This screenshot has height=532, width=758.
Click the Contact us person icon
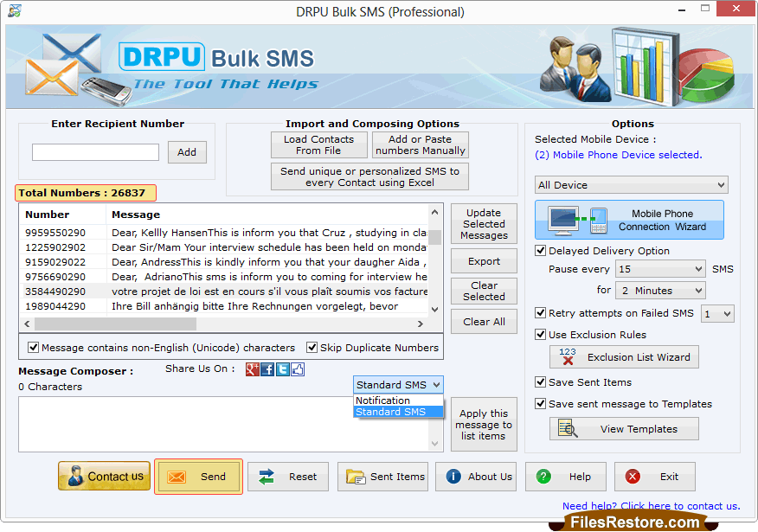(x=75, y=476)
